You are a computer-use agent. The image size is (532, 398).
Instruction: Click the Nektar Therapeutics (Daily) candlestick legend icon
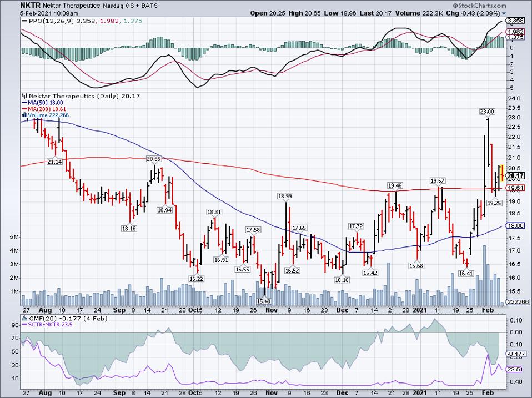(24, 96)
